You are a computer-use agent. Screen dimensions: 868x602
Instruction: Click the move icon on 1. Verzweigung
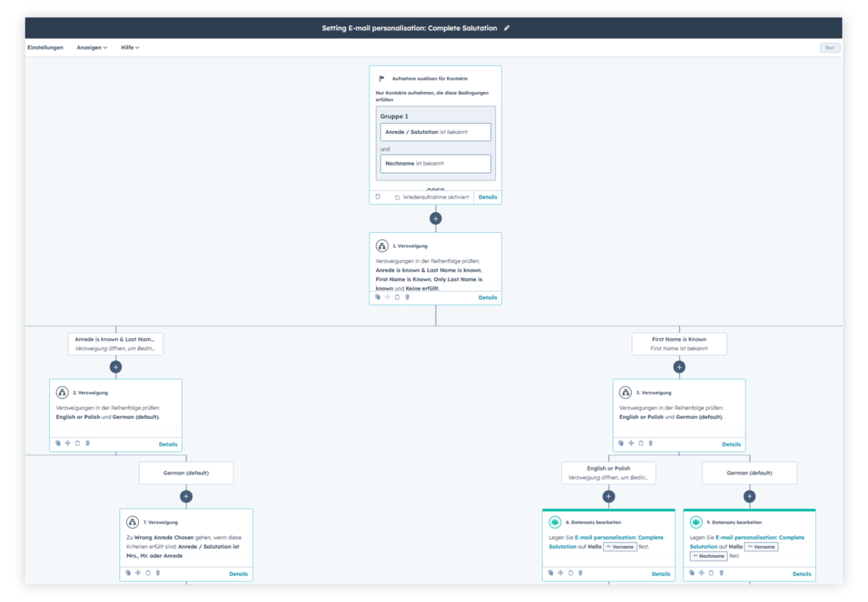point(387,297)
